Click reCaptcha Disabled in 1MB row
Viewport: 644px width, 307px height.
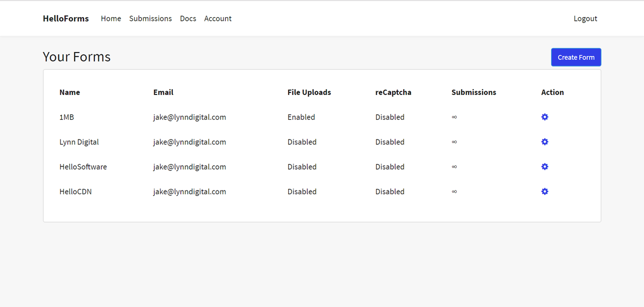pos(390,117)
